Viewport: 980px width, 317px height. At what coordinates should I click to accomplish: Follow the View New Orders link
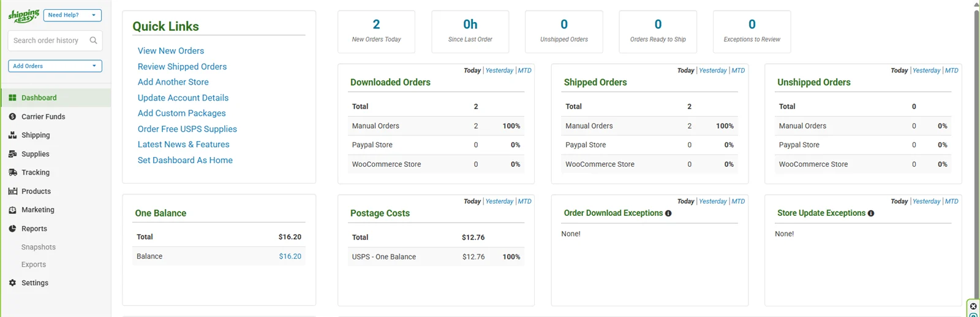coord(171,51)
